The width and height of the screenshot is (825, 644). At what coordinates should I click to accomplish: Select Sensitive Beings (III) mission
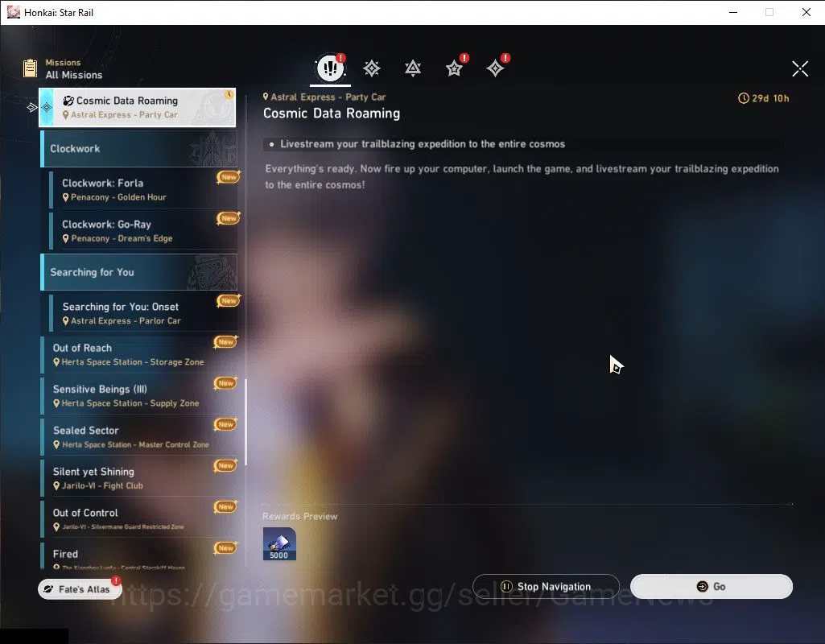(139, 396)
